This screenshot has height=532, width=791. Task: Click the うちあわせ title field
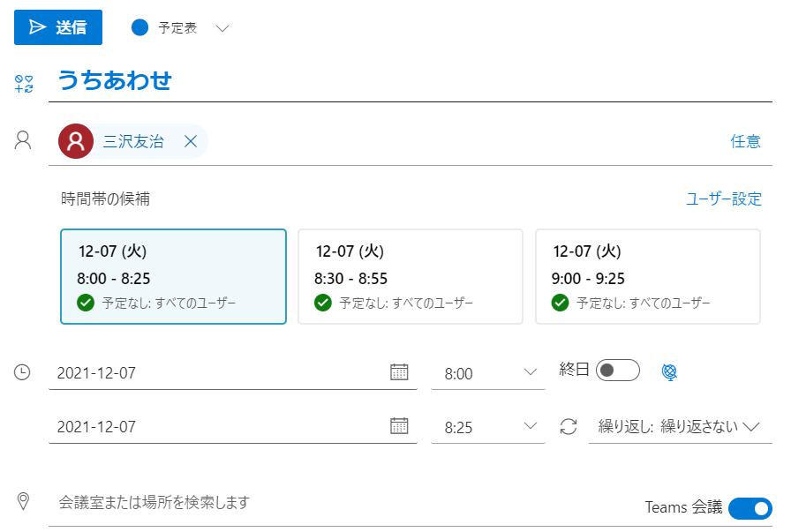tap(411, 81)
